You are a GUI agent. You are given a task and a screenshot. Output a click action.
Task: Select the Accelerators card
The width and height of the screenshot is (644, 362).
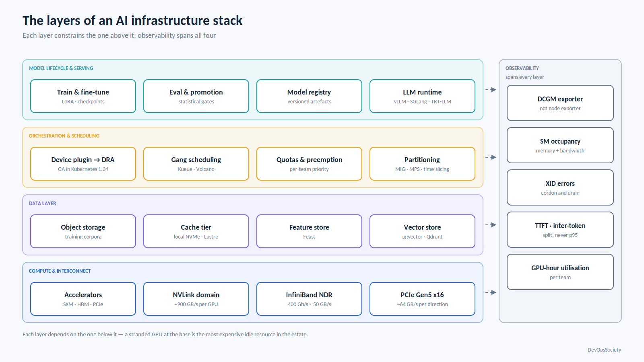pyautogui.click(x=83, y=299)
